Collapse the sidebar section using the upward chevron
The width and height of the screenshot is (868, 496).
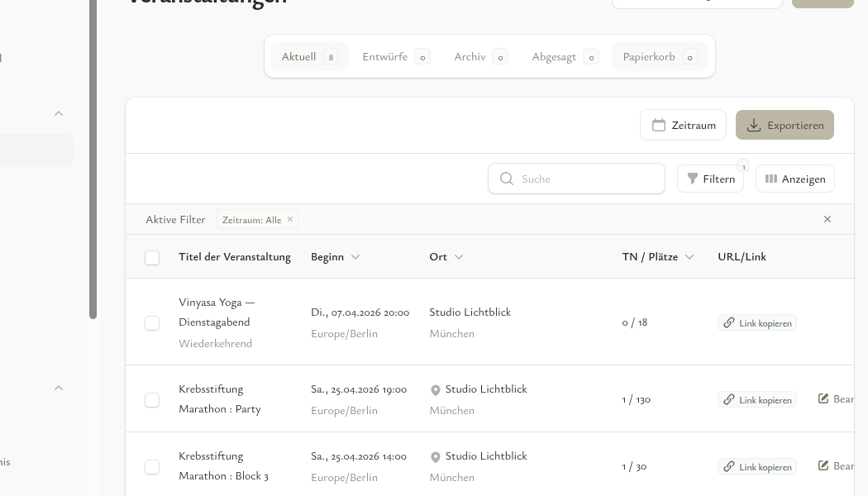(59, 113)
